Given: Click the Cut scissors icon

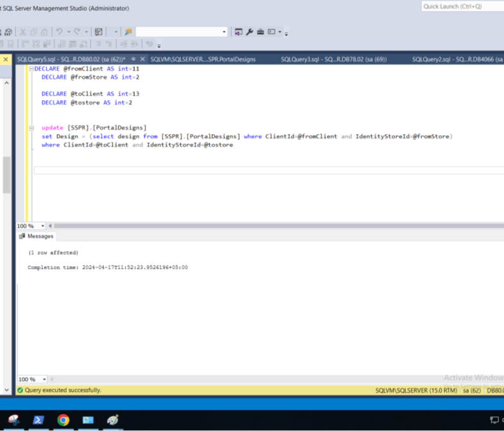Looking at the screenshot, I should tap(23, 32).
